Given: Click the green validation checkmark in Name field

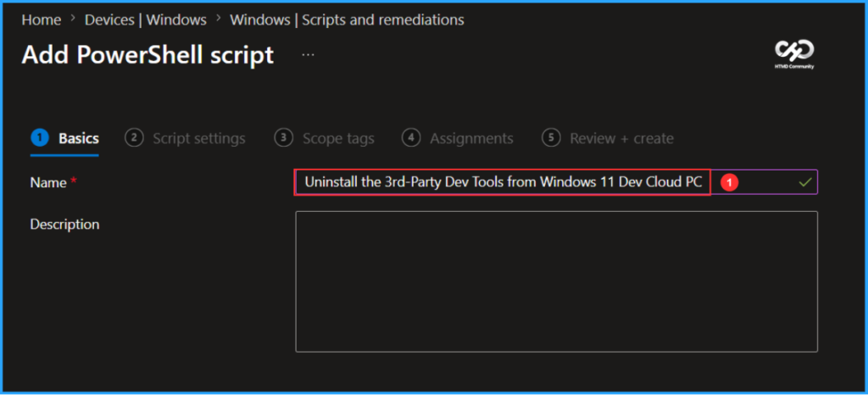Looking at the screenshot, I should tap(805, 182).
